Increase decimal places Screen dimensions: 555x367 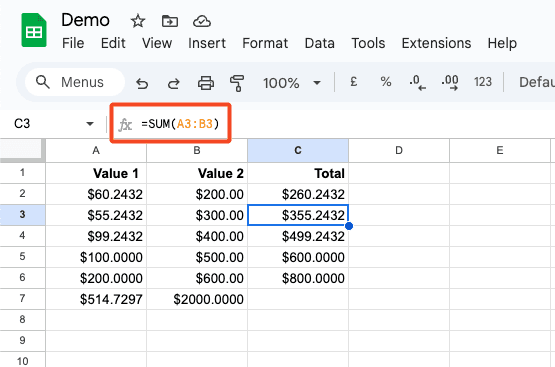(450, 83)
